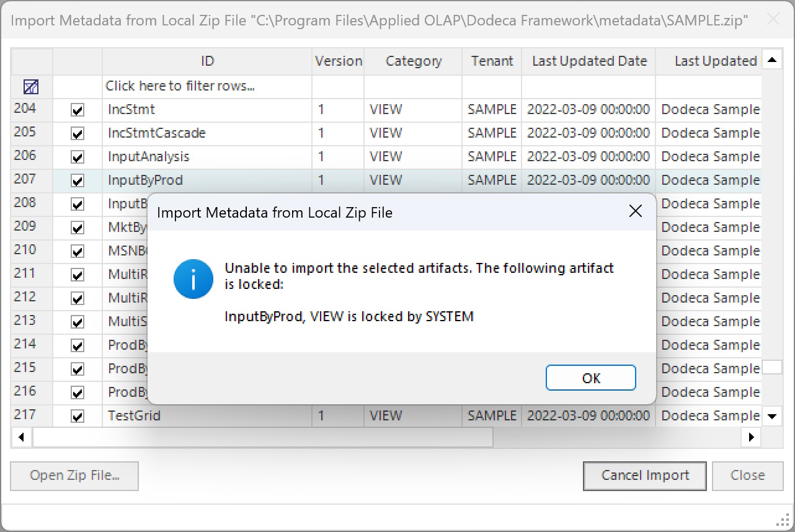Viewport: 795px width, 532px height.
Task: Select row header 207
Action: [x=32, y=180]
